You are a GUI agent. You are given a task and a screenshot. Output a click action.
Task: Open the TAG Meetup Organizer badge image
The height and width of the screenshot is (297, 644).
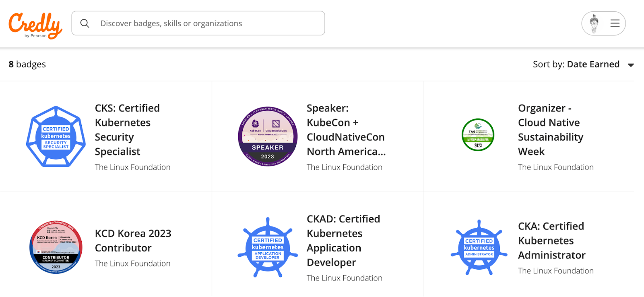(x=478, y=135)
